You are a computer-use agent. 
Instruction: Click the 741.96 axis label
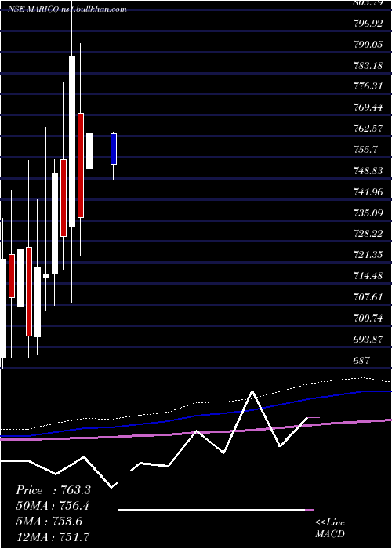[x=368, y=192]
